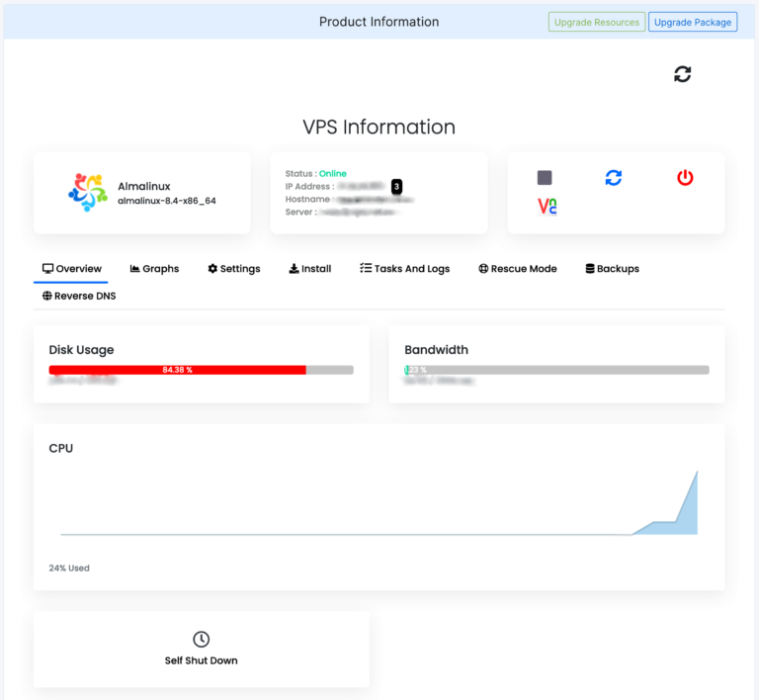Image resolution: width=759 pixels, height=700 pixels.
Task: Click the Self Shut Down clock icon
Action: (201, 640)
